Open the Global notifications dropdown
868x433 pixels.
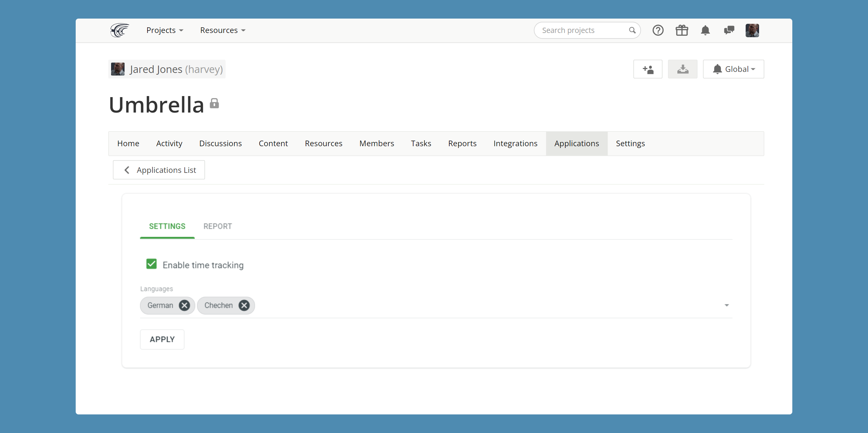733,69
